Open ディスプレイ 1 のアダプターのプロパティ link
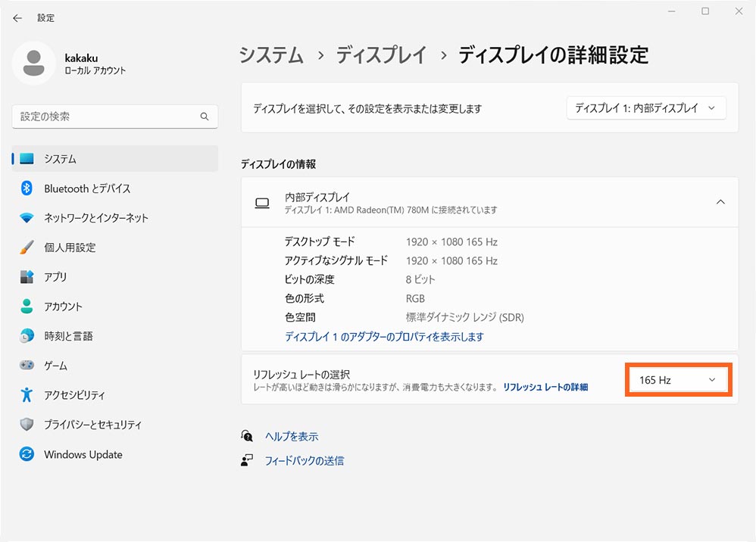 [383, 337]
